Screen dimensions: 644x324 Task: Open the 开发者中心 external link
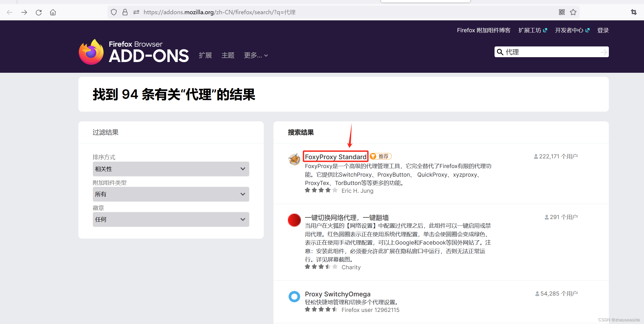coord(572,30)
